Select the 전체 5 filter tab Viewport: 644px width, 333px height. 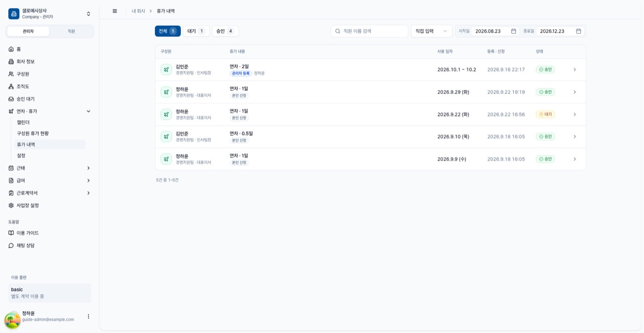(x=167, y=31)
